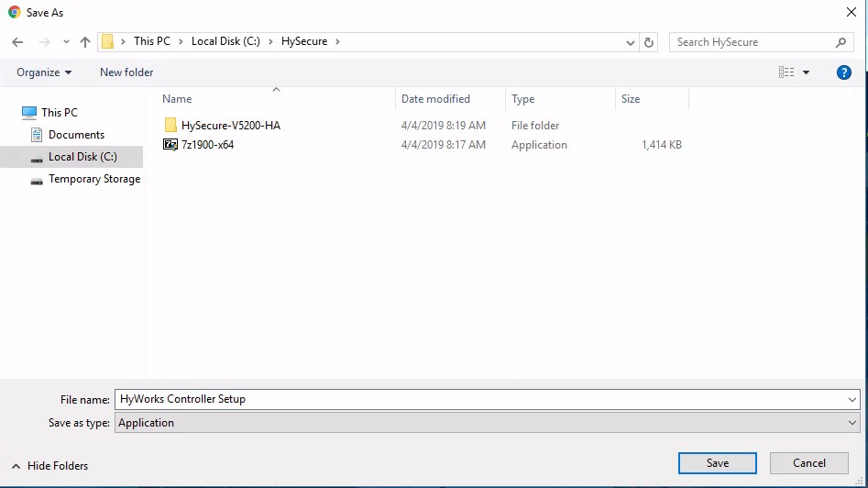868x488 pixels.
Task: Open the Save as type combo box
Action: pos(487,423)
